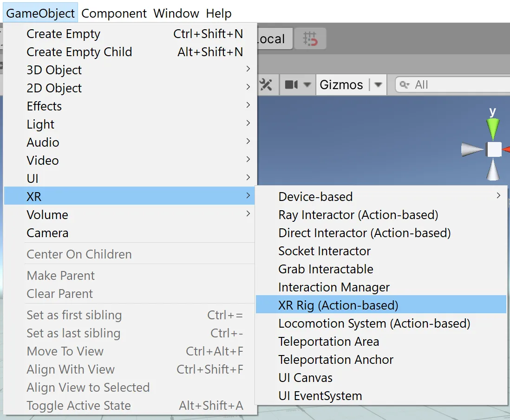
Task: Open the Window menu
Action: pos(177,13)
